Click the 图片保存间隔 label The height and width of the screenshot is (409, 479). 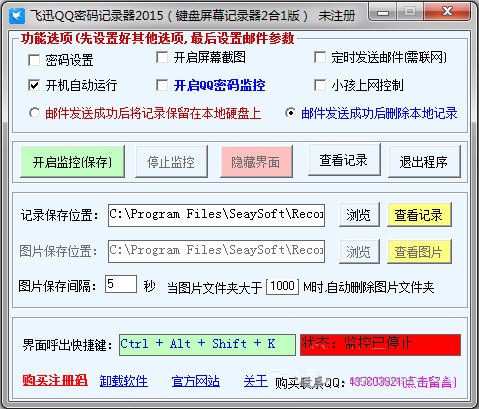(57, 286)
